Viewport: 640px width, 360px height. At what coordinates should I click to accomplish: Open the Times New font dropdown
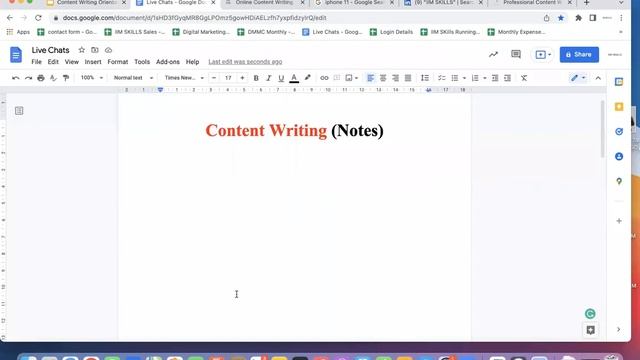184,78
